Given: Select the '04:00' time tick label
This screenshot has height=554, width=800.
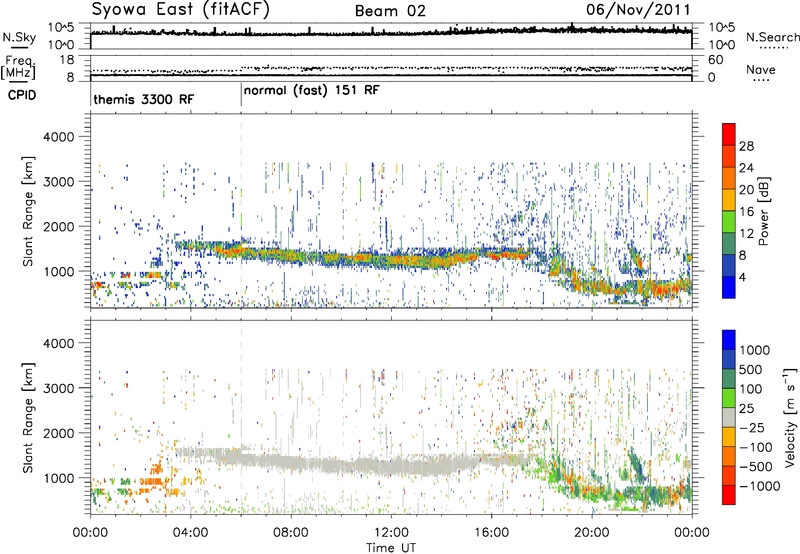Looking at the screenshot, I should [190, 533].
